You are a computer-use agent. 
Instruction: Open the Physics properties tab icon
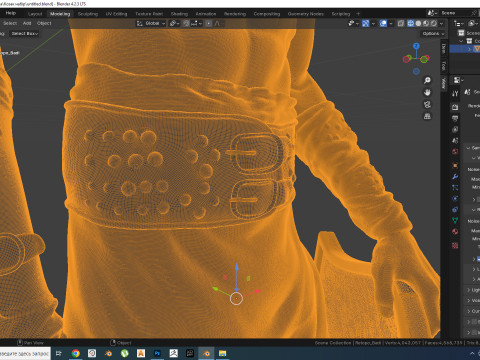[x=455, y=199]
